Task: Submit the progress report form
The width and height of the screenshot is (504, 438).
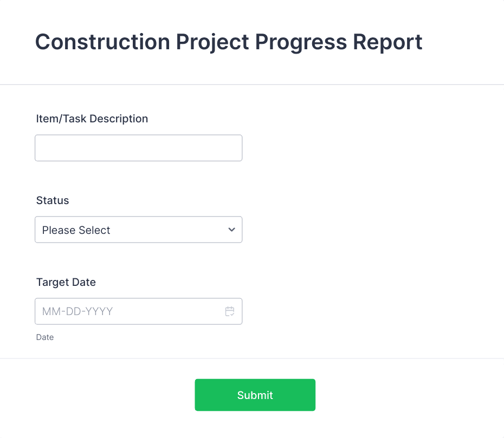Action: click(x=255, y=395)
